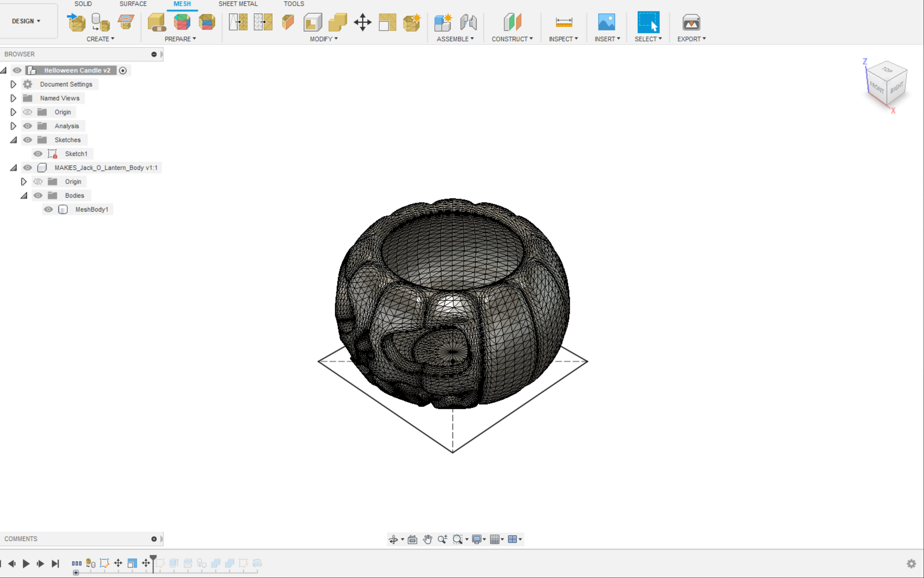
Task: Select the Insert Mesh tool
Action: click(76, 22)
